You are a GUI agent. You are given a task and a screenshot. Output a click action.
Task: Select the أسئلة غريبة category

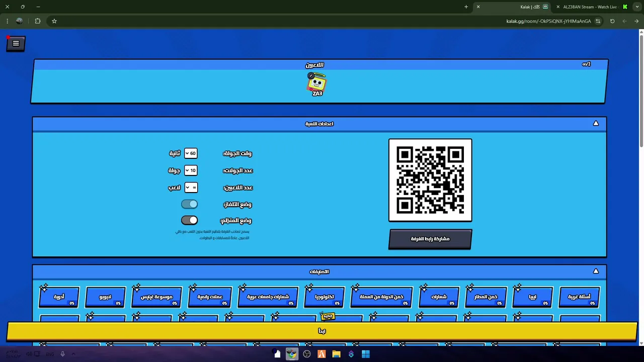[579, 297]
